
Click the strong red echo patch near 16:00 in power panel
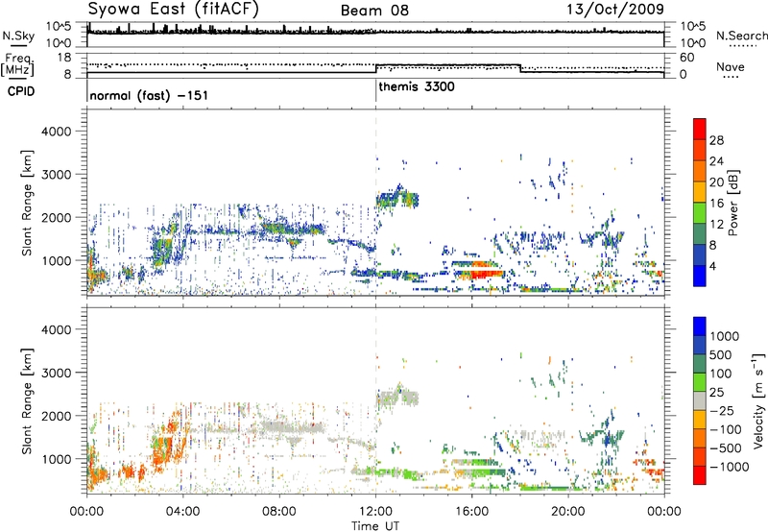[x=485, y=273]
